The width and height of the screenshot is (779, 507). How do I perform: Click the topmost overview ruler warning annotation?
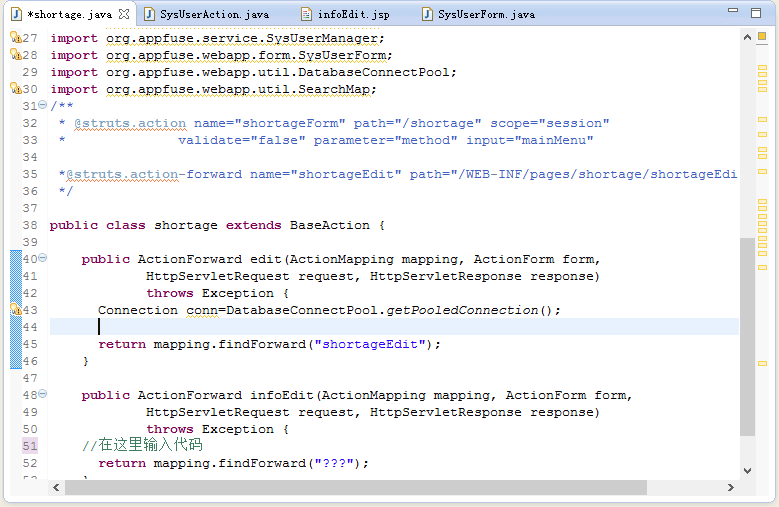coord(762,68)
